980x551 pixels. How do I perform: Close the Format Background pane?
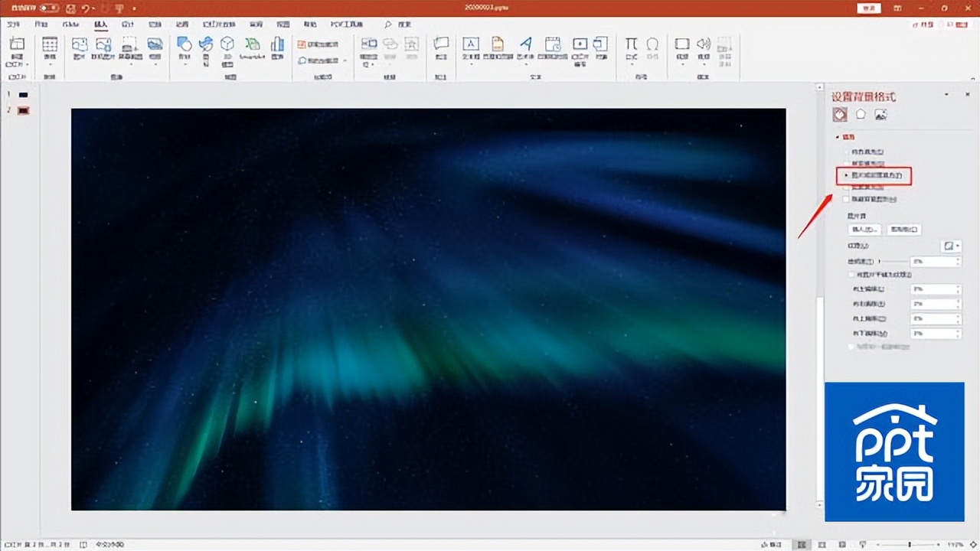(968, 95)
